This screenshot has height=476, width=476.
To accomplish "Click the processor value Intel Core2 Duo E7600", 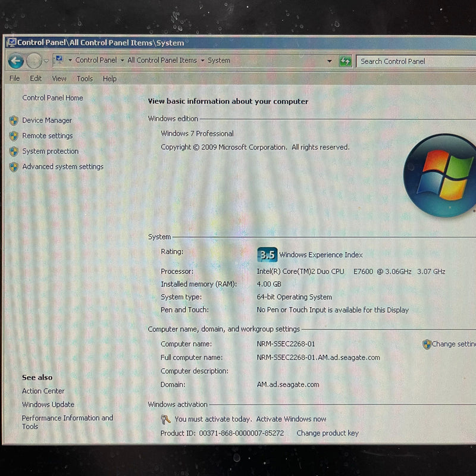I will [x=351, y=271].
